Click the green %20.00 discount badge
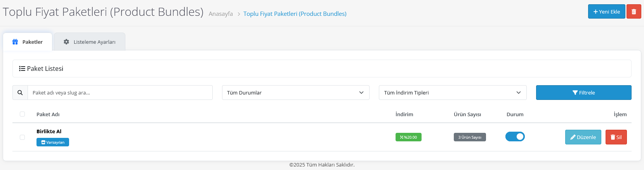The width and height of the screenshot is (644, 170). click(x=408, y=137)
